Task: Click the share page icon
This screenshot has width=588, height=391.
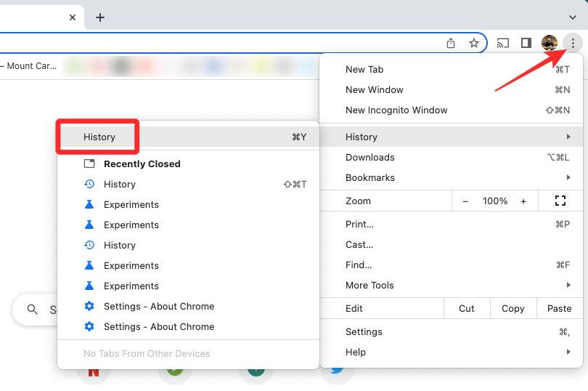Action: click(x=451, y=43)
